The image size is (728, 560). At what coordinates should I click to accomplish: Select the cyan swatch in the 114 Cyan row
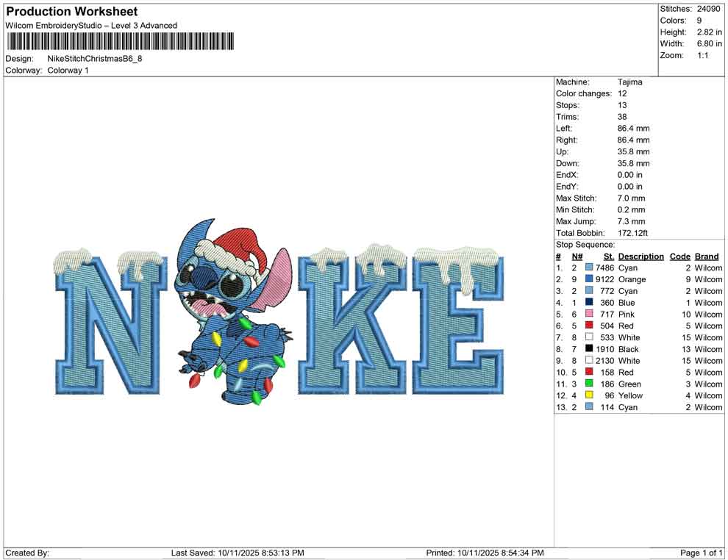[x=589, y=406]
